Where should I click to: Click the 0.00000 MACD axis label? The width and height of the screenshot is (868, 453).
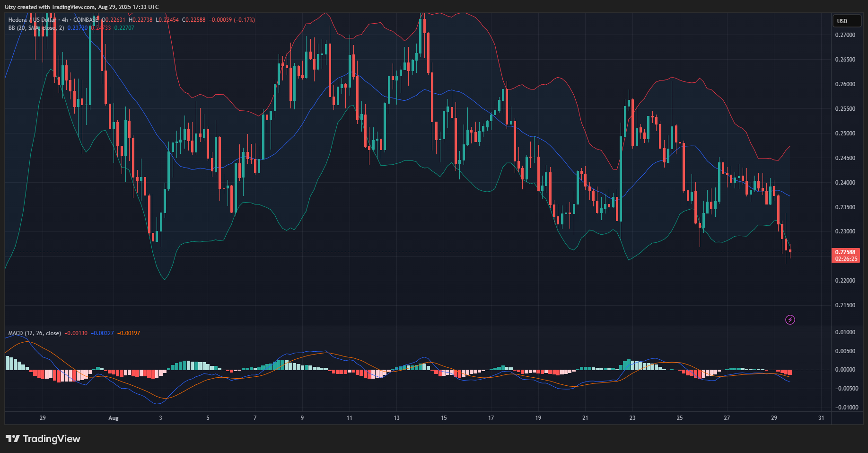845,370
